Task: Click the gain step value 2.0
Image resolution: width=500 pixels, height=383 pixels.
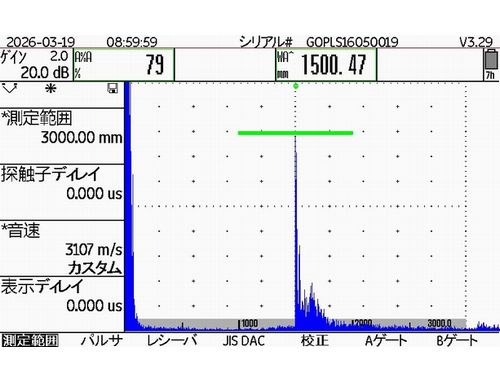Action: pos(59,56)
